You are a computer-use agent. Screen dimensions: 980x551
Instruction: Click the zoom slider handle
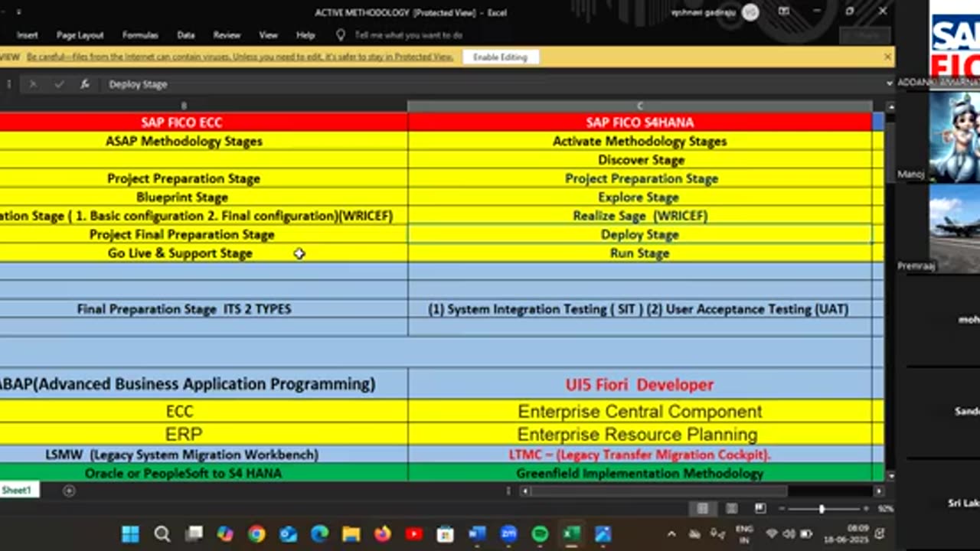click(x=822, y=509)
